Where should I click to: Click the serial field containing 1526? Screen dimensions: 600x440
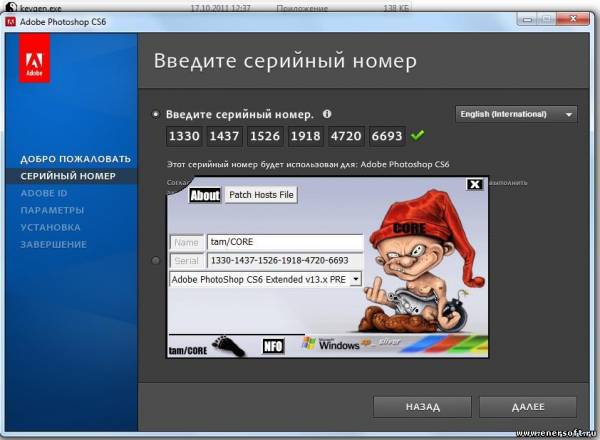(x=265, y=136)
